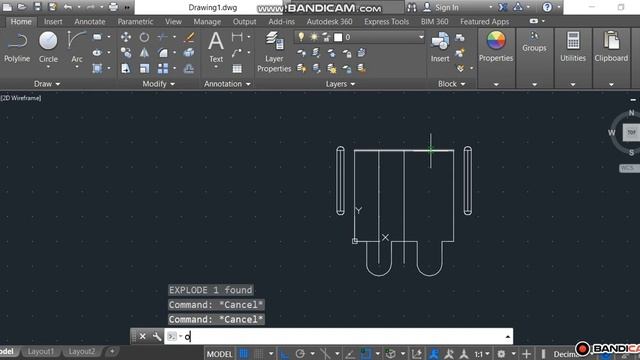Switch to the Annotate ribbon tab
This screenshot has width=640, height=360.
click(x=90, y=22)
